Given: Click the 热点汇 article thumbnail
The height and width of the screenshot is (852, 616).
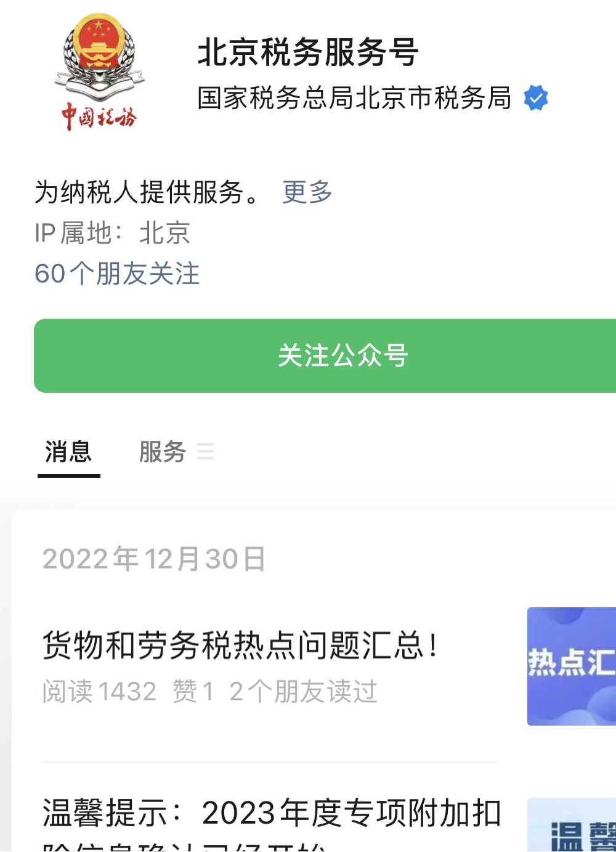Looking at the screenshot, I should point(572,666).
